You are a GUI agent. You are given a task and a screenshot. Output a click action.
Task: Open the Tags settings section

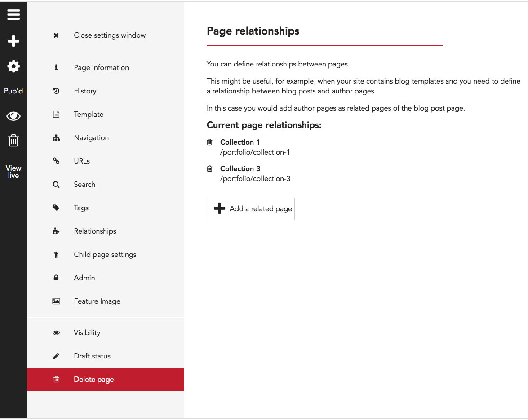coord(81,208)
